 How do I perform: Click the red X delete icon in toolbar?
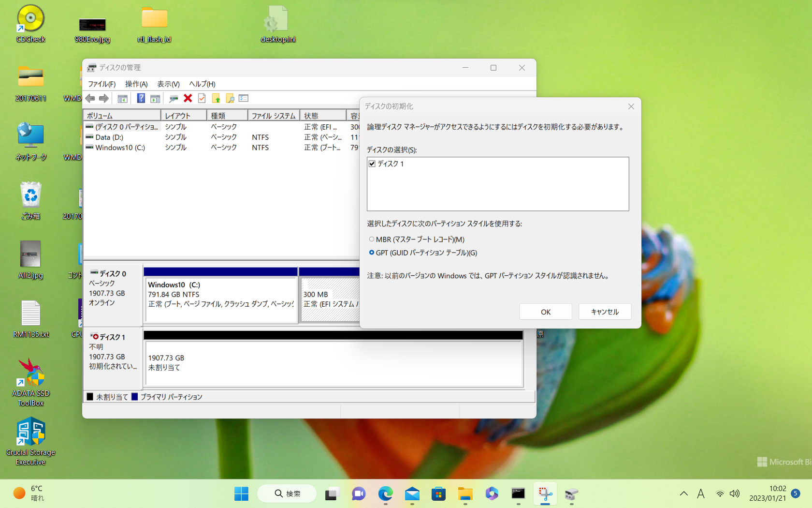click(x=188, y=98)
